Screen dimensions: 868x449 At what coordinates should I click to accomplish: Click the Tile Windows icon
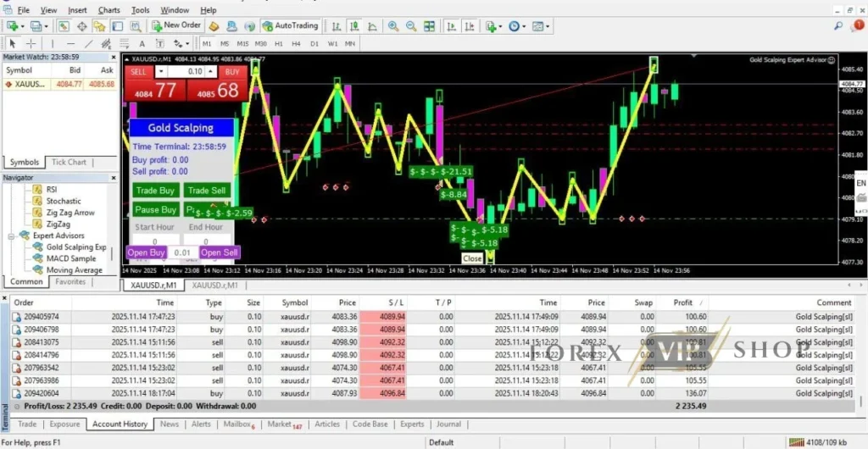coord(429,26)
